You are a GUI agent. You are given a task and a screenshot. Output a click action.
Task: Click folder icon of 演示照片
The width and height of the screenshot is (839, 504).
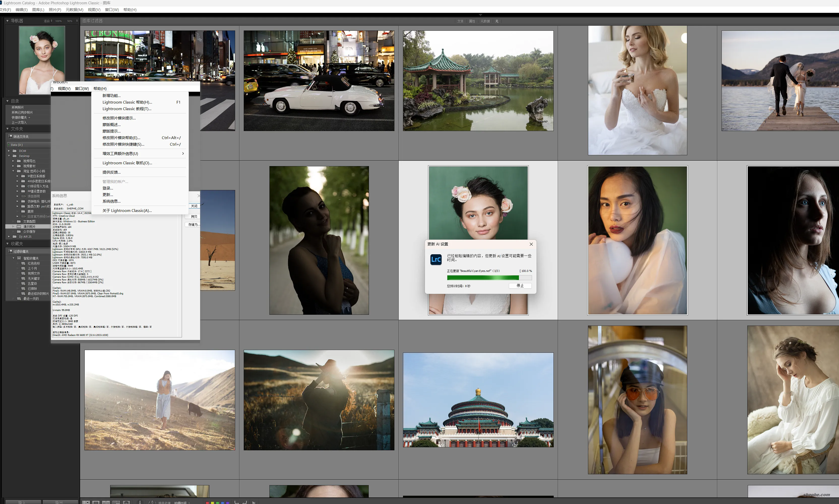coord(19,227)
